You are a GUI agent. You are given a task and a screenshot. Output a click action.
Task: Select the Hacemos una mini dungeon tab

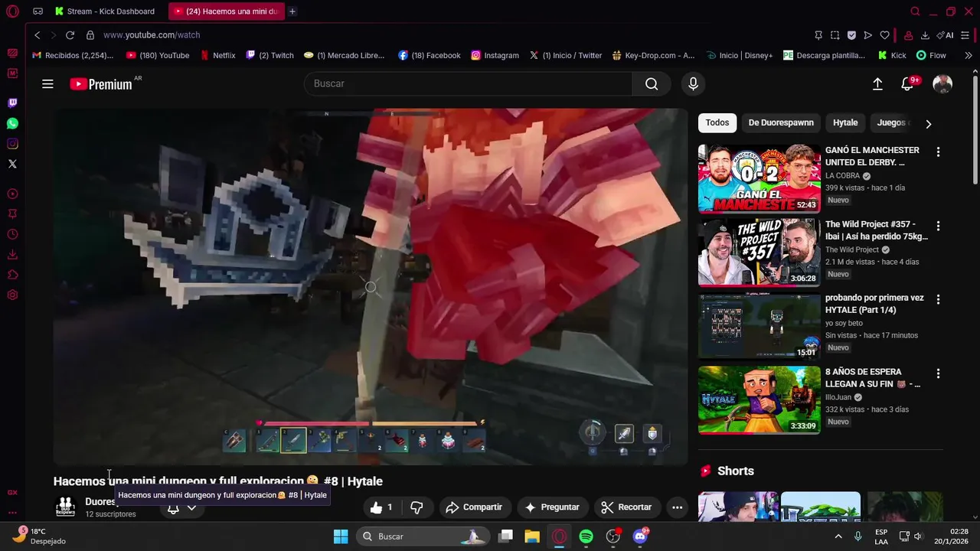[x=226, y=11]
